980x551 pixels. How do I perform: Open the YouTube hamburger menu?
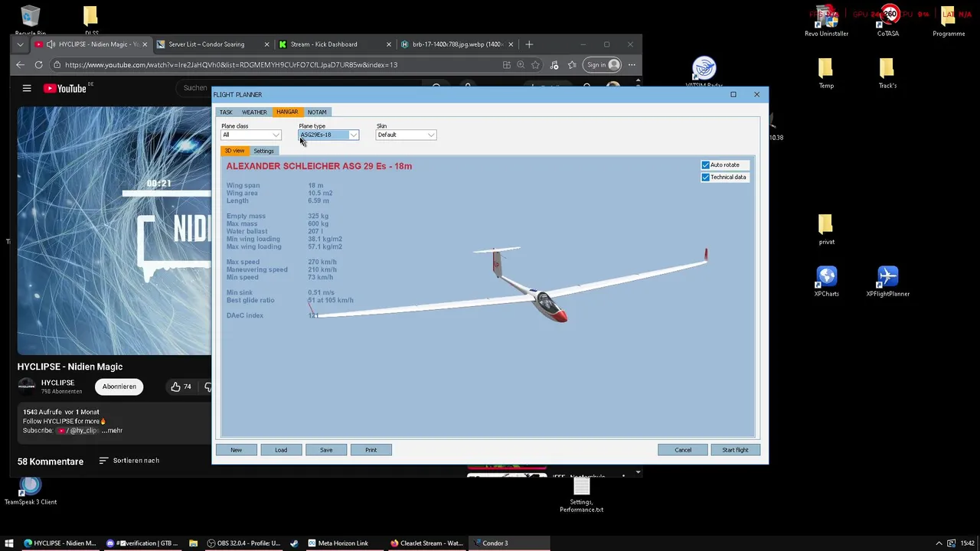click(x=27, y=88)
